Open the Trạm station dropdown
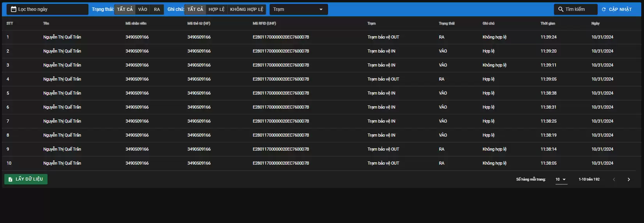This screenshot has width=644, height=223. pyautogui.click(x=298, y=9)
